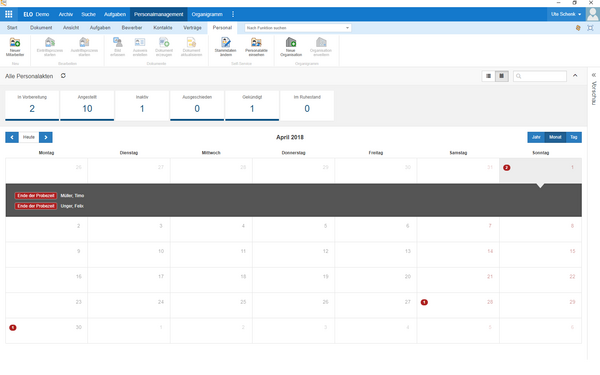Switch to the Verträge ribbon tab
This screenshot has height=375, width=600.
click(192, 28)
